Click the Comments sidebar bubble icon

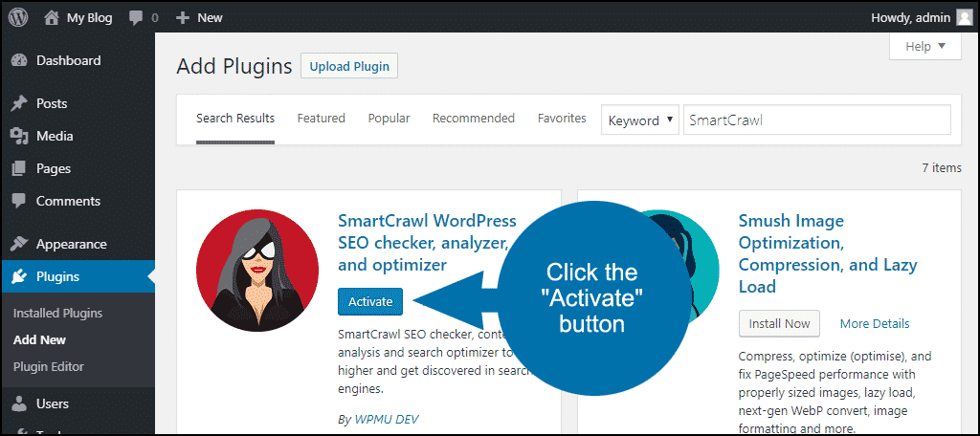pyautogui.click(x=19, y=201)
